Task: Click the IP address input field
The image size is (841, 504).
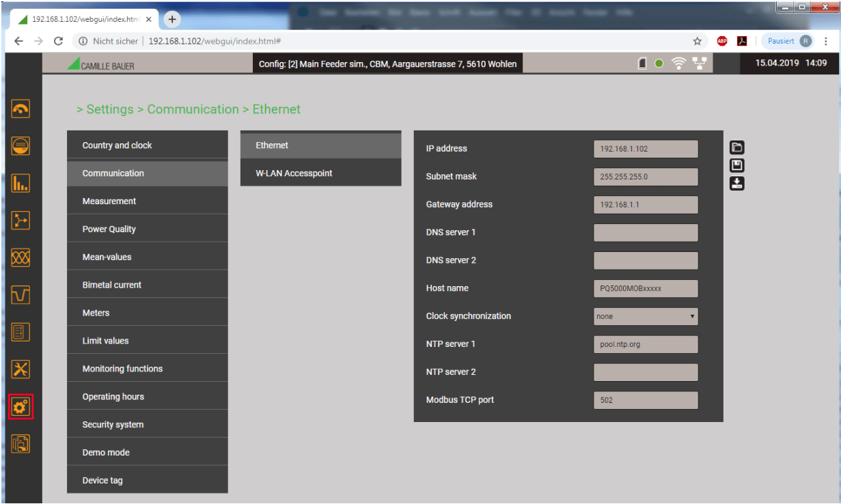Action: [x=646, y=149]
